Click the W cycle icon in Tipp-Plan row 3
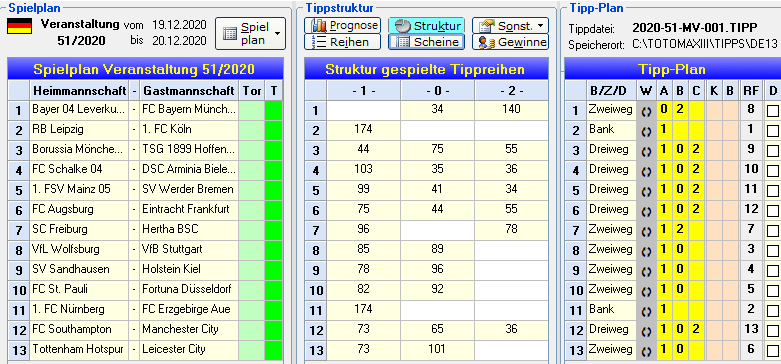781x364 pixels. pos(647,151)
